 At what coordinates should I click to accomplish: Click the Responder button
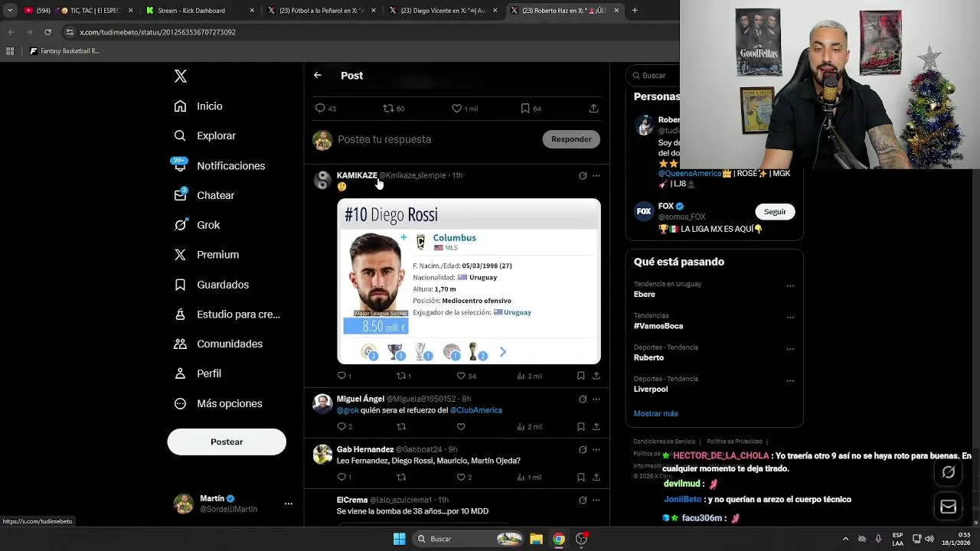pyautogui.click(x=571, y=139)
